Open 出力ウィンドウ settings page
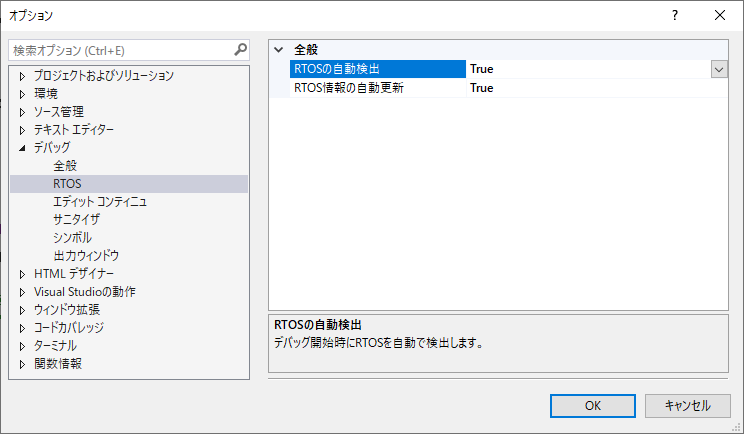The width and height of the screenshot is (744, 434). [86, 256]
